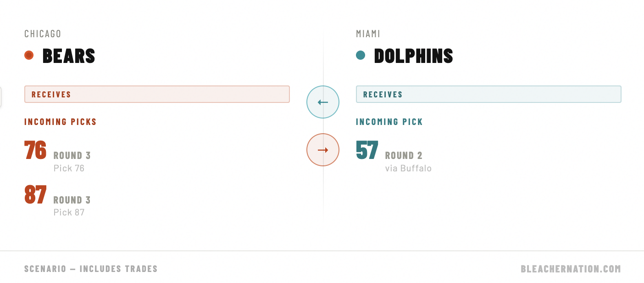Click the 'via Buffalo' pick note
644x283 pixels.
[408, 168]
